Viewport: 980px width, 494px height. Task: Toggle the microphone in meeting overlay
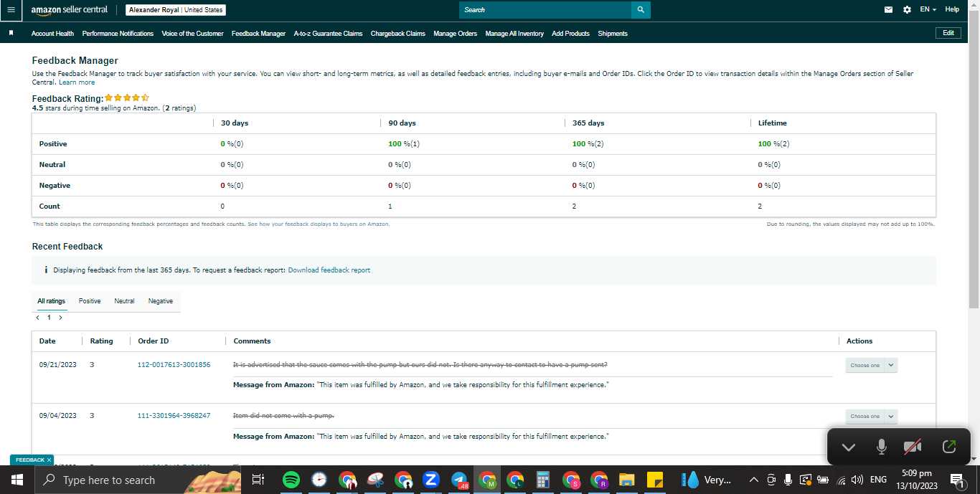882,447
